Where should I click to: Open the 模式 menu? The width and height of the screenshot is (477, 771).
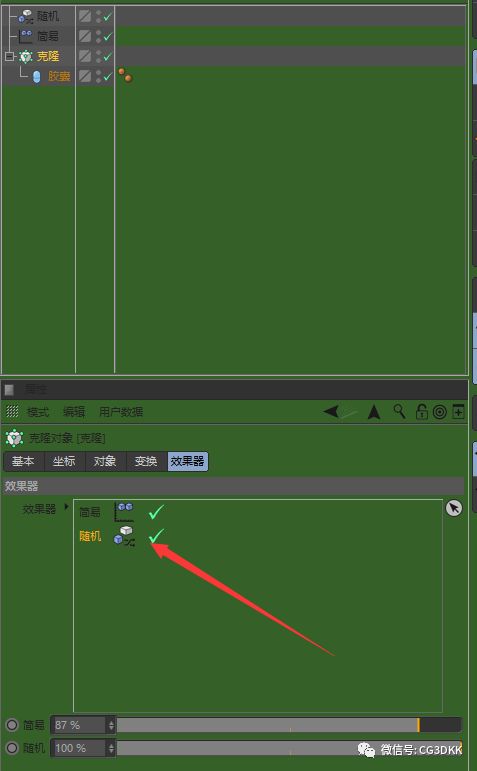coord(38,412)
